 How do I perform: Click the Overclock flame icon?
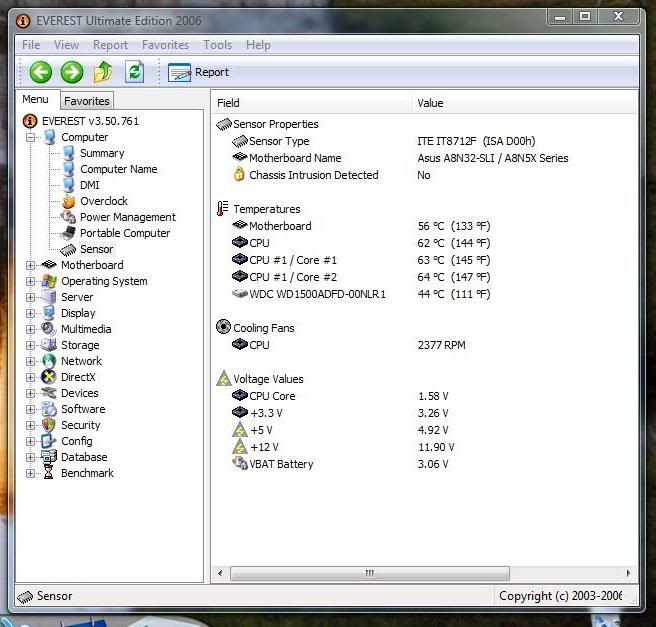69,201
